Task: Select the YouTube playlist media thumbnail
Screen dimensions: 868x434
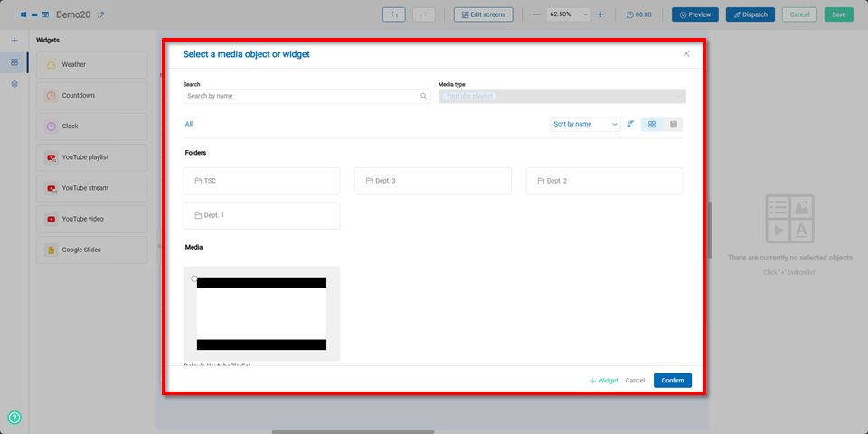Action: (x=261, y=314)
